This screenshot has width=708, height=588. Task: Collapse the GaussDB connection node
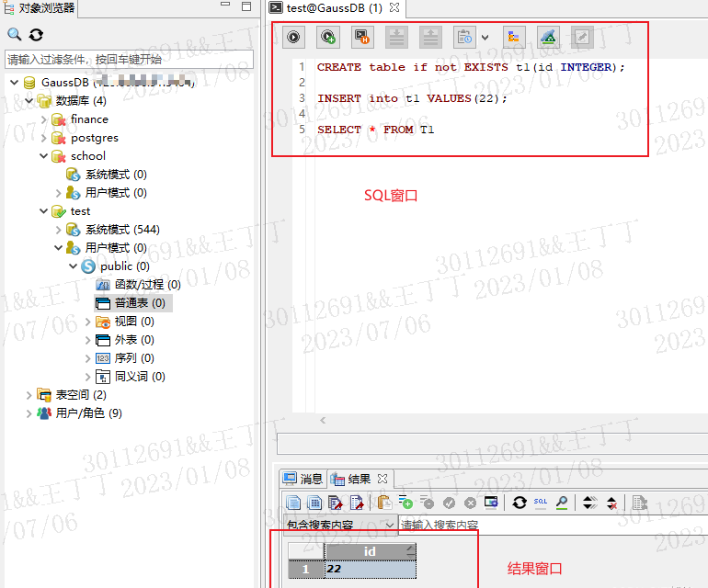click(x=14, y=82)
